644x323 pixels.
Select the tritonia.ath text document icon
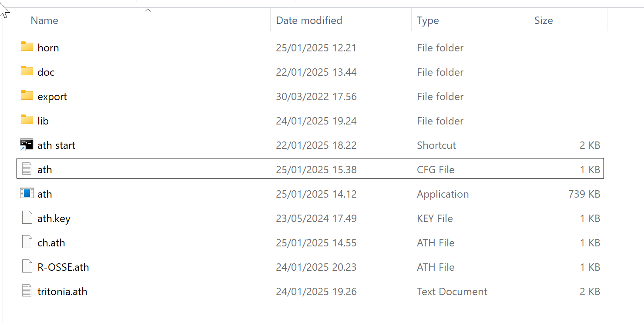(27, 291)
